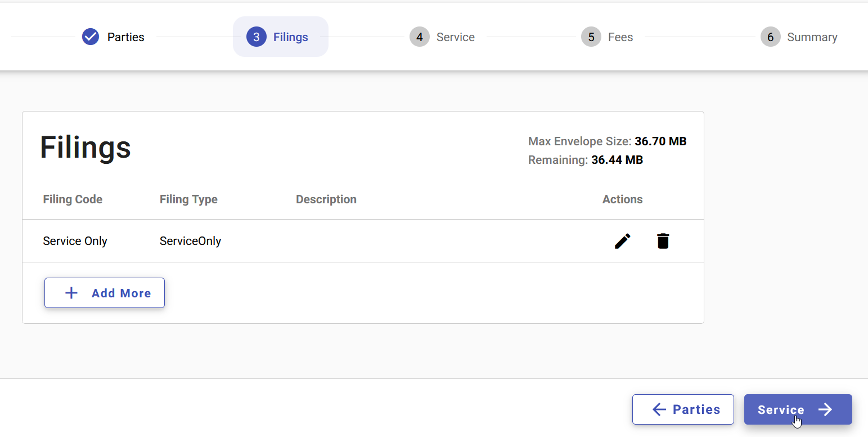Jump to the Summary step label
Image resolution: width=868 pixels, height=437 pixels.
[x=812, y=37]
